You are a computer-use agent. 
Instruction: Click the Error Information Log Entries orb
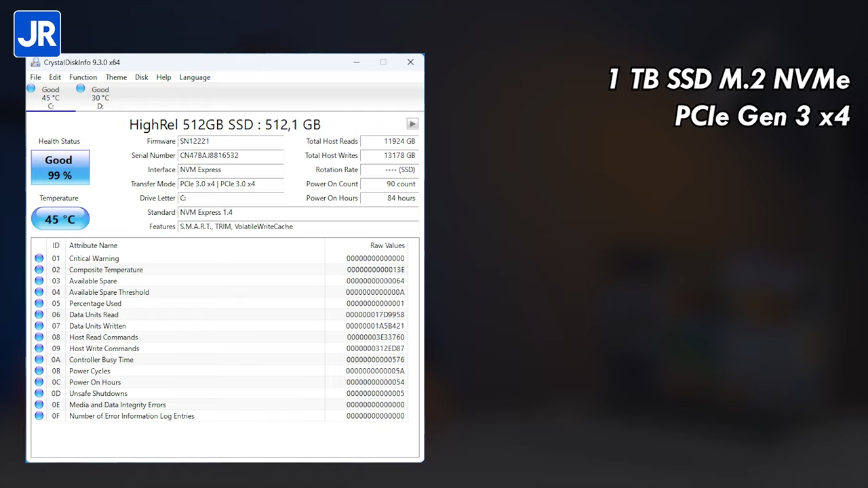pyautogui.click(x=39, y=416)
